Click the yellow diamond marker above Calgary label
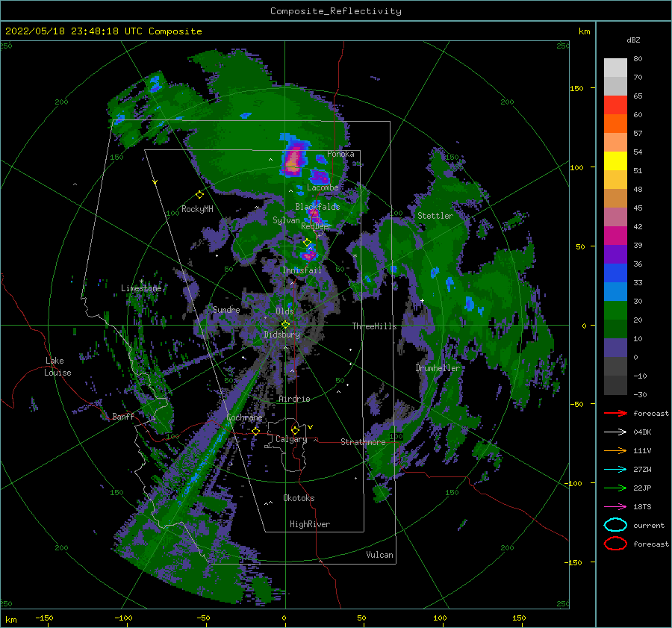Viewport: 672px width, 628px height. (x=295, y=430)
